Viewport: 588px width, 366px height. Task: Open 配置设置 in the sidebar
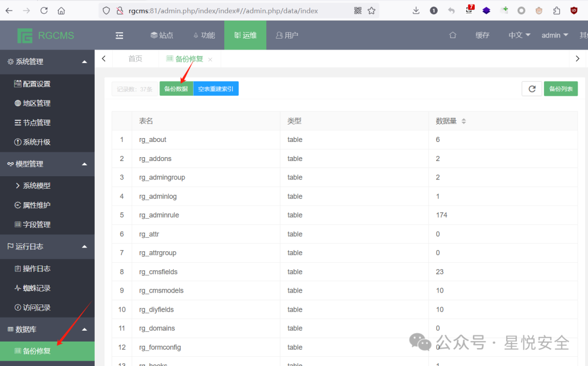pyautogui.click(x=47, y=84)
